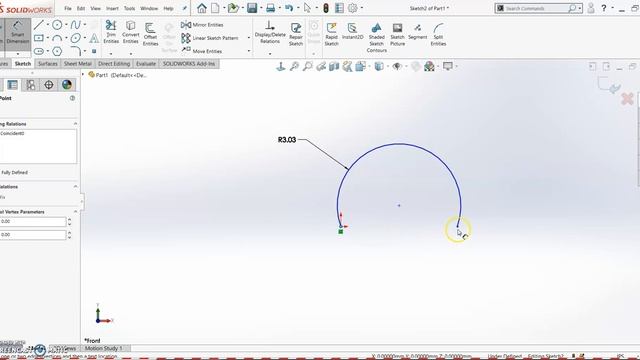Image resolution: width=640 pixels, height=360 pixels.
Task: Select the Arc sketch tool
Action: pos(57,38)
